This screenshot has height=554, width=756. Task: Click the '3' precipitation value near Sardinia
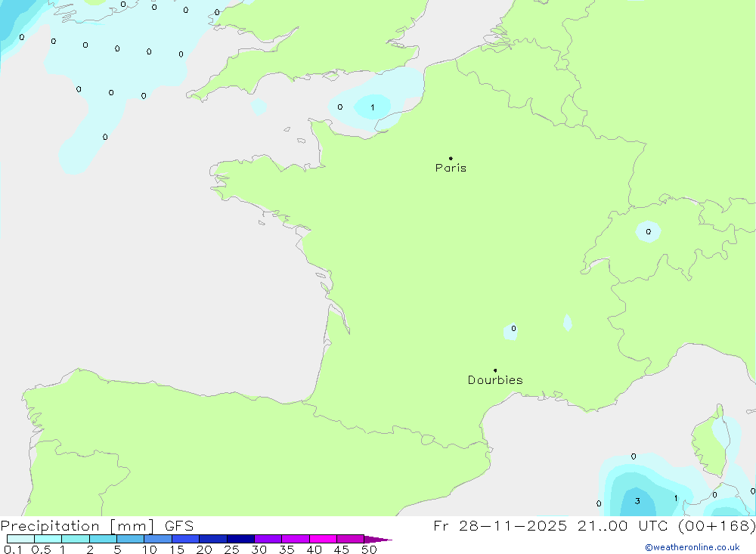(x=637, y=501)
